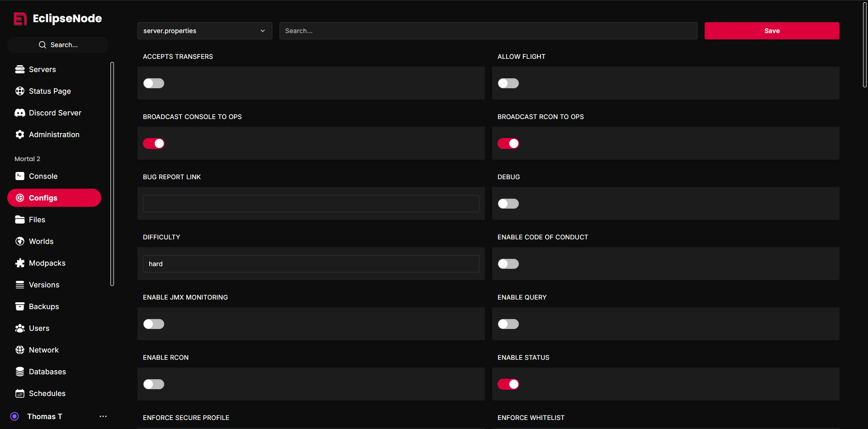Click the Backups trash-style icon
The height and width of the screenshot is (429, 868).
point(20,306)
